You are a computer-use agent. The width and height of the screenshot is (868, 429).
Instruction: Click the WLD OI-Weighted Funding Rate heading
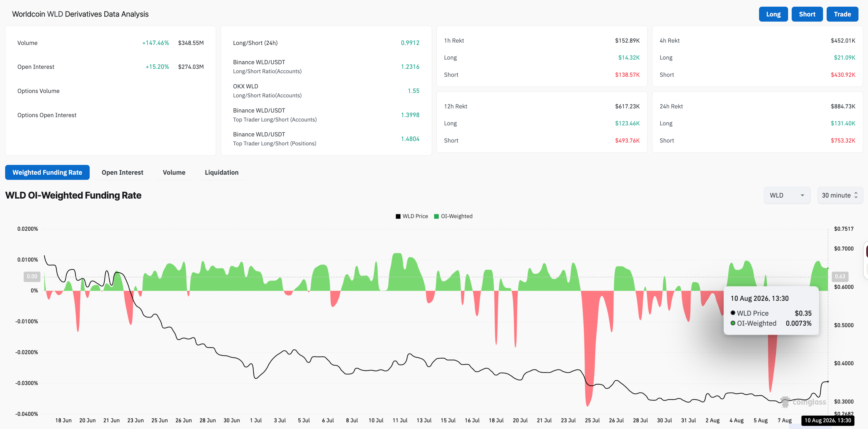[x=73, y=195]
